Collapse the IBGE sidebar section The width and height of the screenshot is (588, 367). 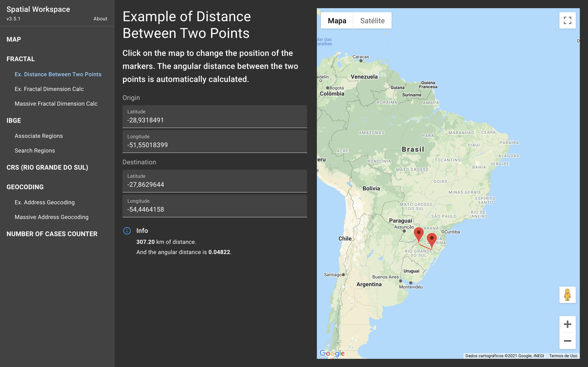coord(14,120)
